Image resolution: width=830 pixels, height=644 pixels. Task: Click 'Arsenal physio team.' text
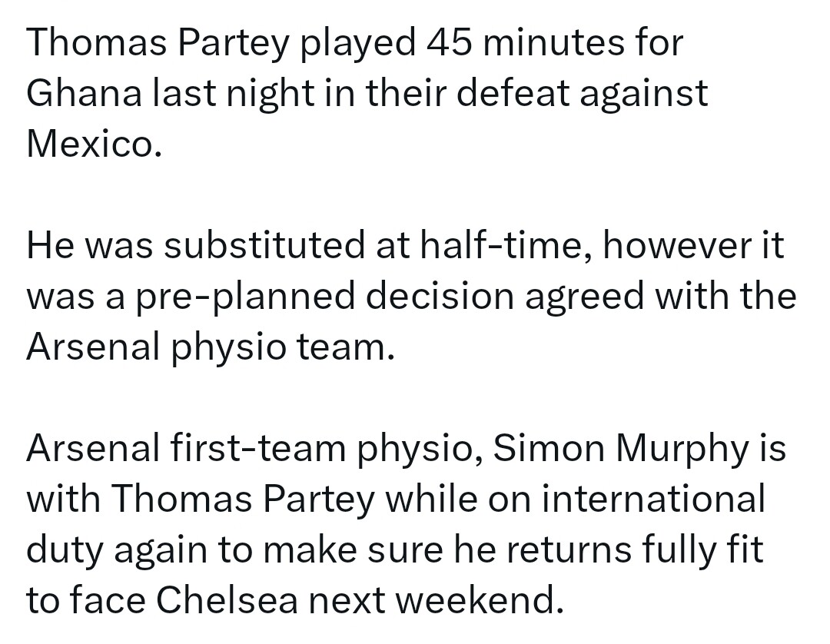coord(211,349)
